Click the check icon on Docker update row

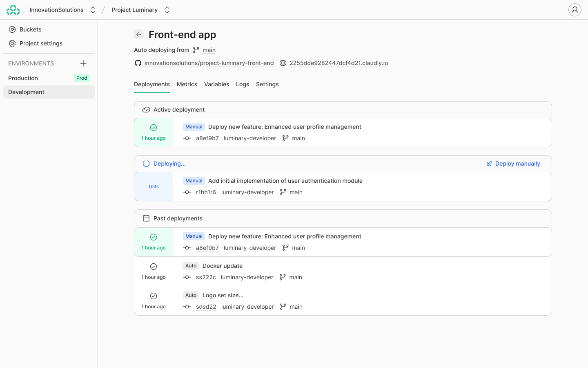coord(154,267)
